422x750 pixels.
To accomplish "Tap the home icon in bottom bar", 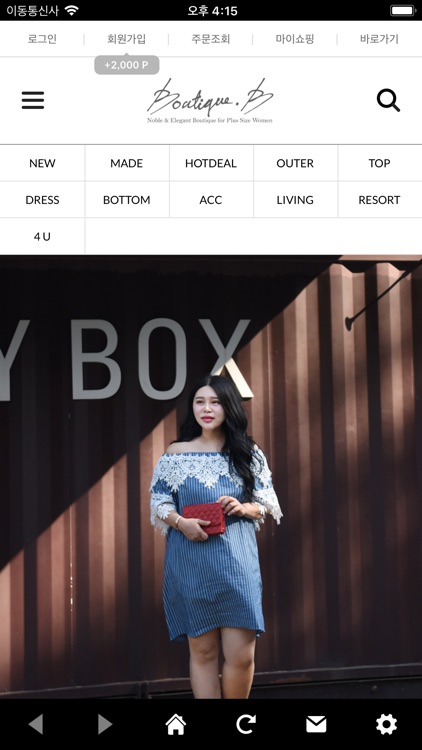I will tap(176, 724).
